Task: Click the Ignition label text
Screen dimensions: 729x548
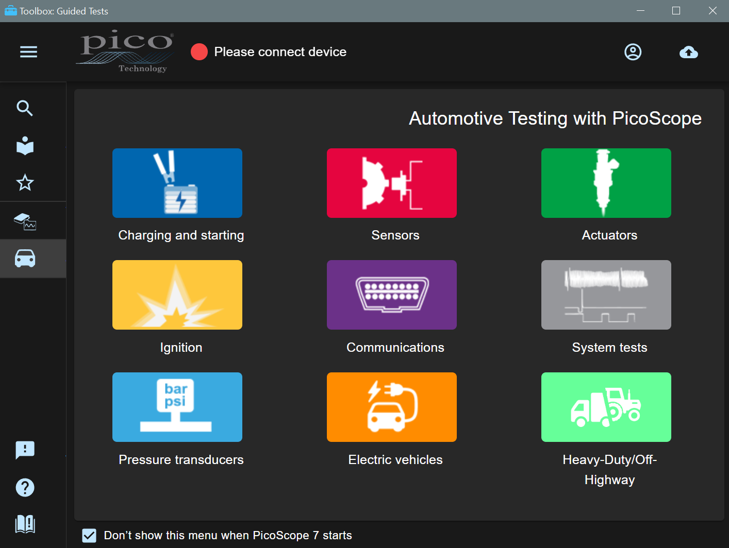Action: [181, 348]
